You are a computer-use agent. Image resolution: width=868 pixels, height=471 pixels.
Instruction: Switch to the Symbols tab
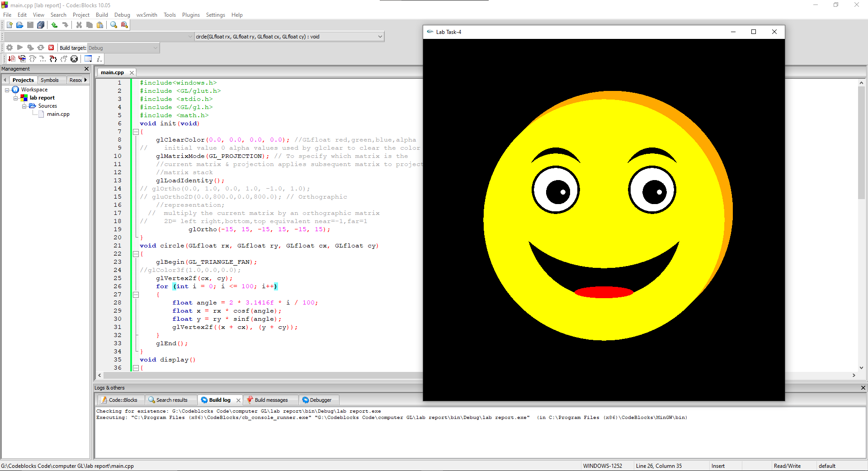(x=50, y=80)
